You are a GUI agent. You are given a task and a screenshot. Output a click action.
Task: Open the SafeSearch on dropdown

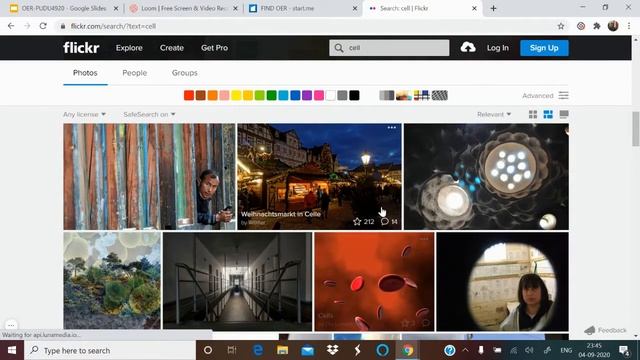tap(149, 114)
